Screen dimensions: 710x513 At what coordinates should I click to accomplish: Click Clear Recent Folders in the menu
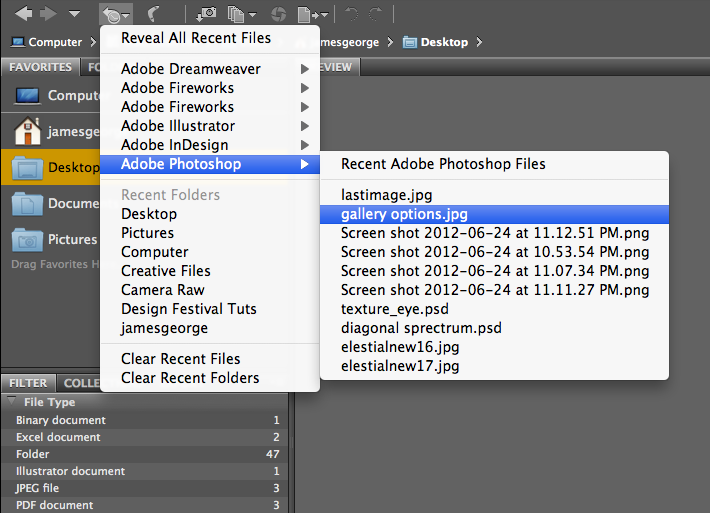(x=190, y=378)
